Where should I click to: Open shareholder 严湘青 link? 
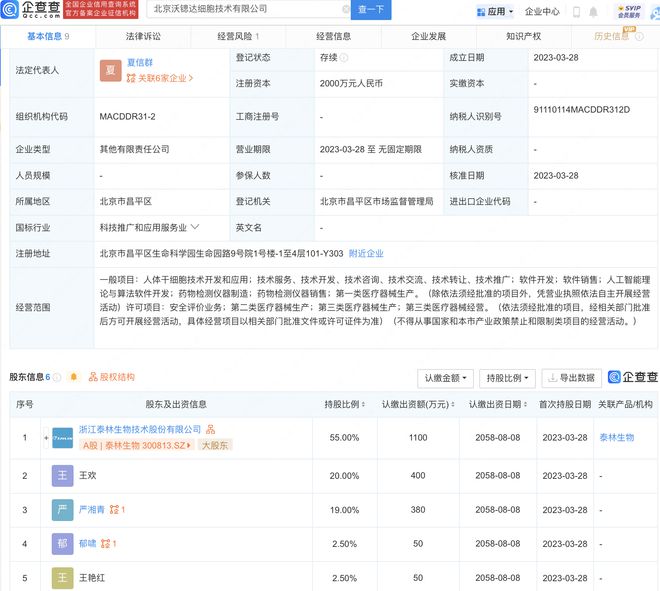pos(92,510)
